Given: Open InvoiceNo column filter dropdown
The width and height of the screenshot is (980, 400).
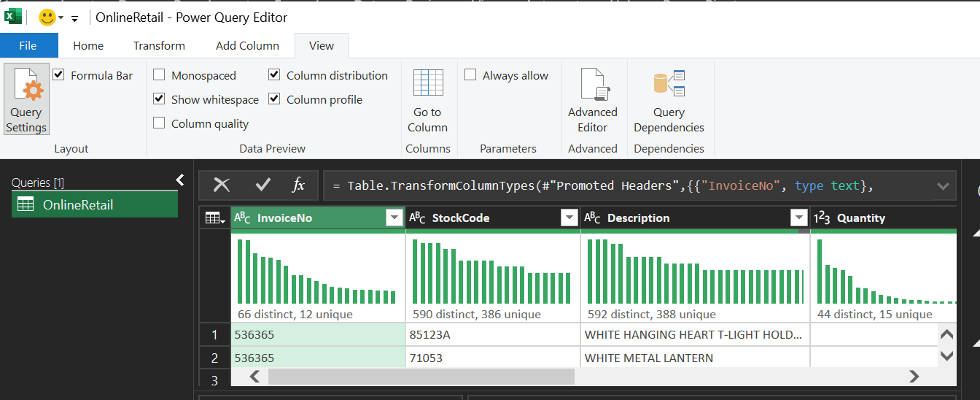Looking at the screenshot, I should 394,218.
